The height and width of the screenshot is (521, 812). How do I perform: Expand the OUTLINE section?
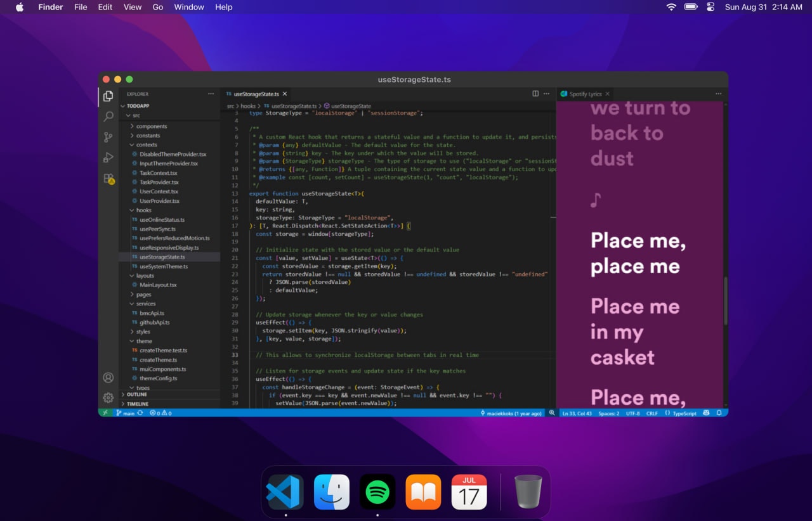point(169,394)
